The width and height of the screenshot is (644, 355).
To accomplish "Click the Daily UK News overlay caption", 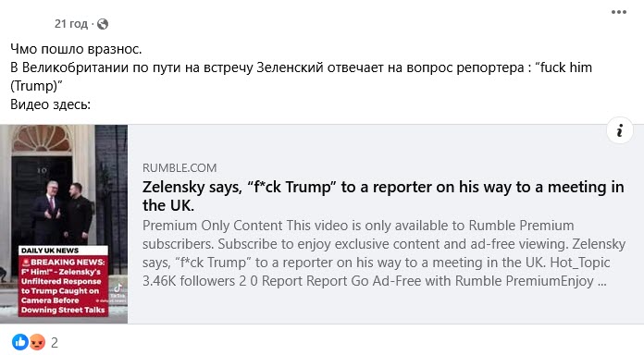I will click(50, 251).
